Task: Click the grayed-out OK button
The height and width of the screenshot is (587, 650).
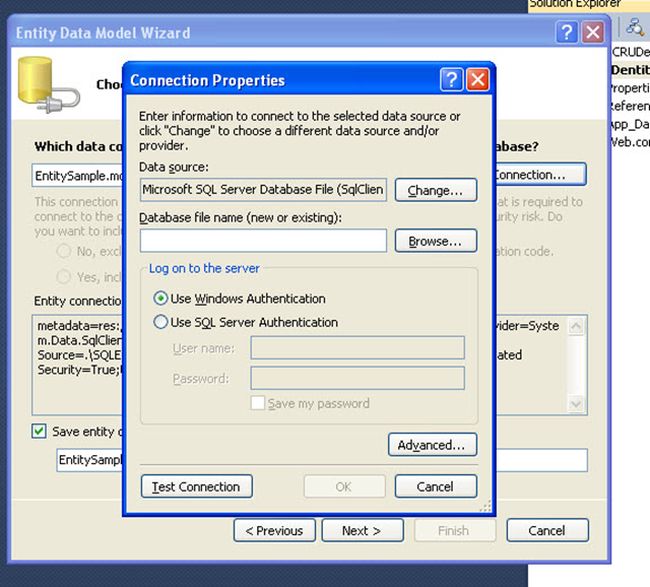Action: click(x=344, y=486)
